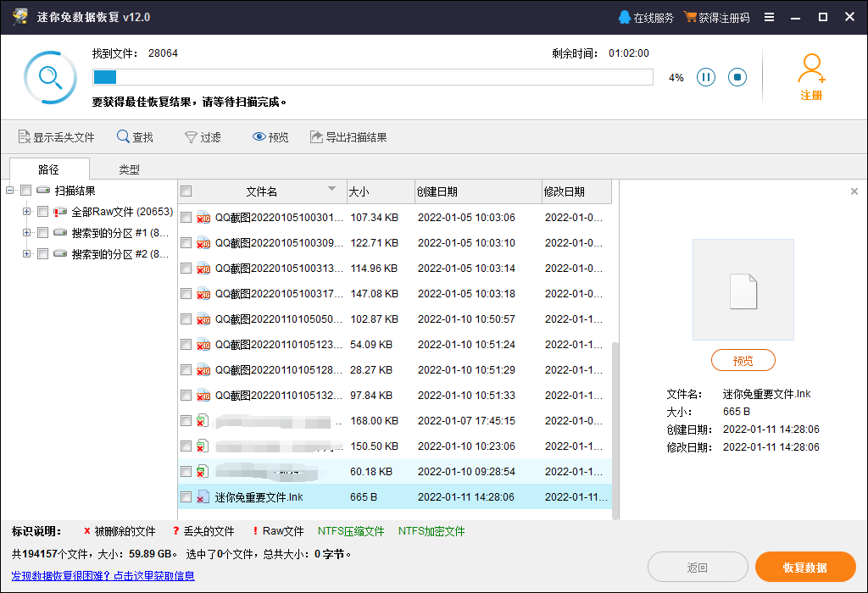868x593 pixels.
Task: Click the scan progress bar
Action: (373, 77)
